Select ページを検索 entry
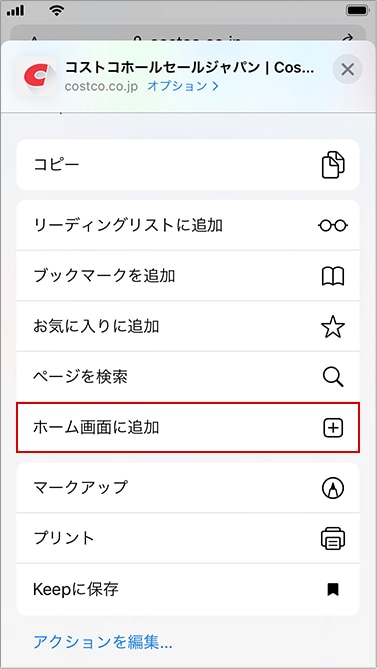 tap(188, 377)
